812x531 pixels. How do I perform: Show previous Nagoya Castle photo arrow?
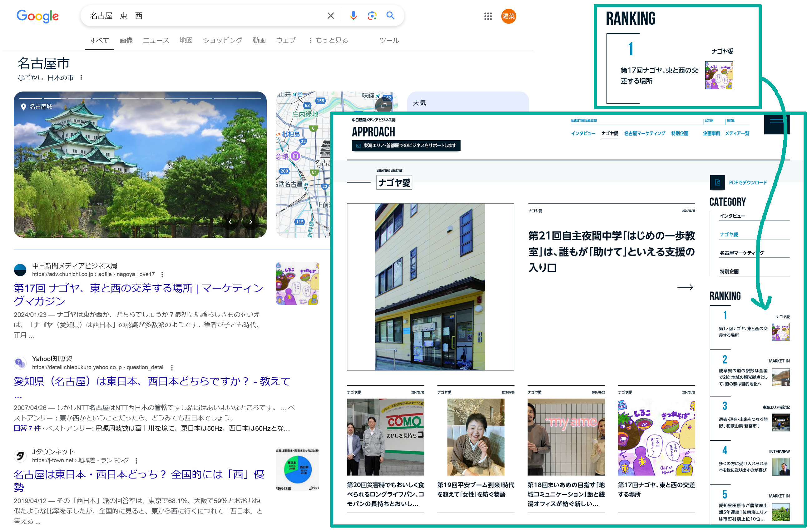(x=230, y=222)
